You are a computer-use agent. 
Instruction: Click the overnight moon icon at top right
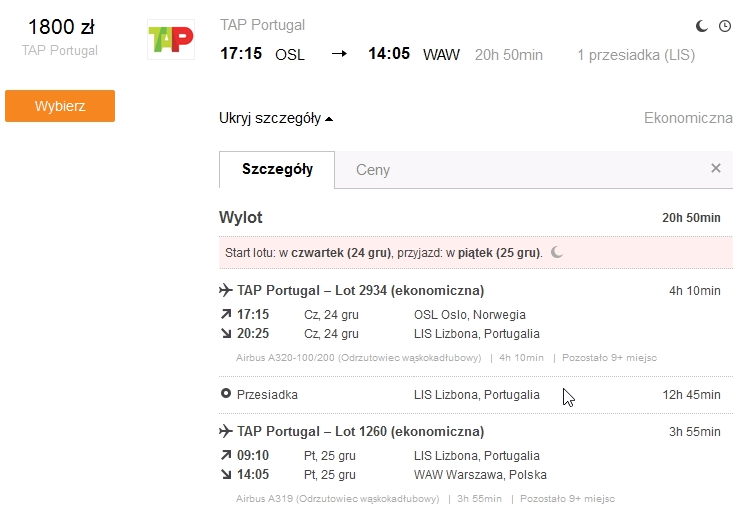click(x=702, y=26)
